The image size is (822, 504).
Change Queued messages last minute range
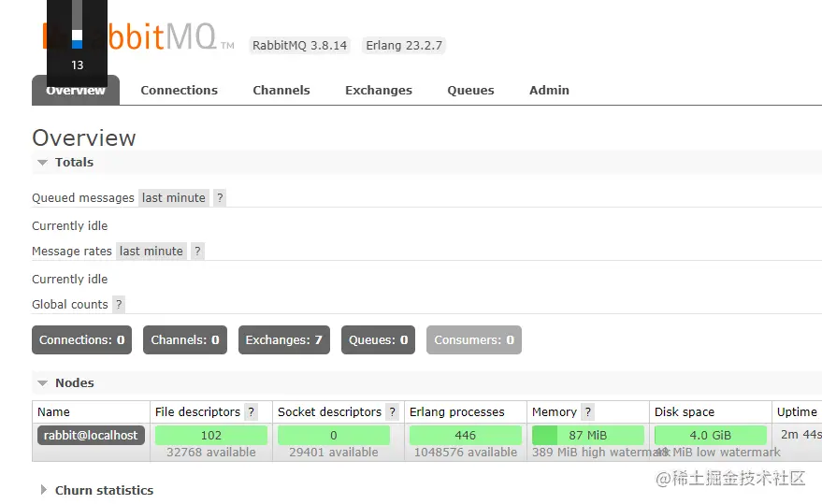174,197
